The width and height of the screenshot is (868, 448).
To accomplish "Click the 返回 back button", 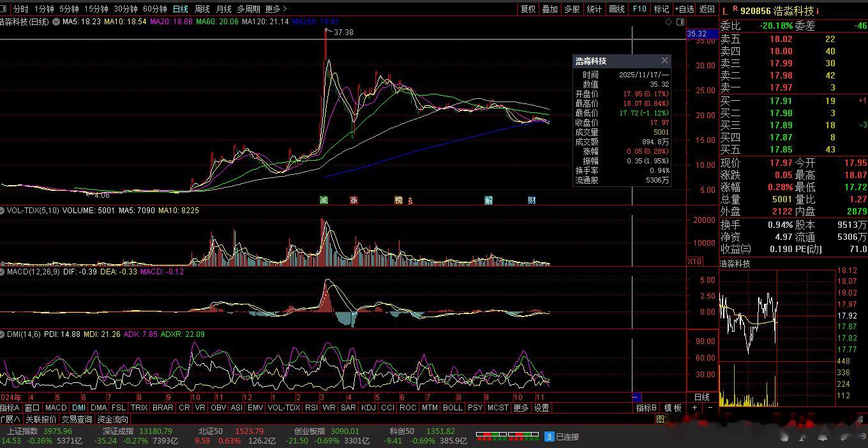I will (x=707, y=9).
